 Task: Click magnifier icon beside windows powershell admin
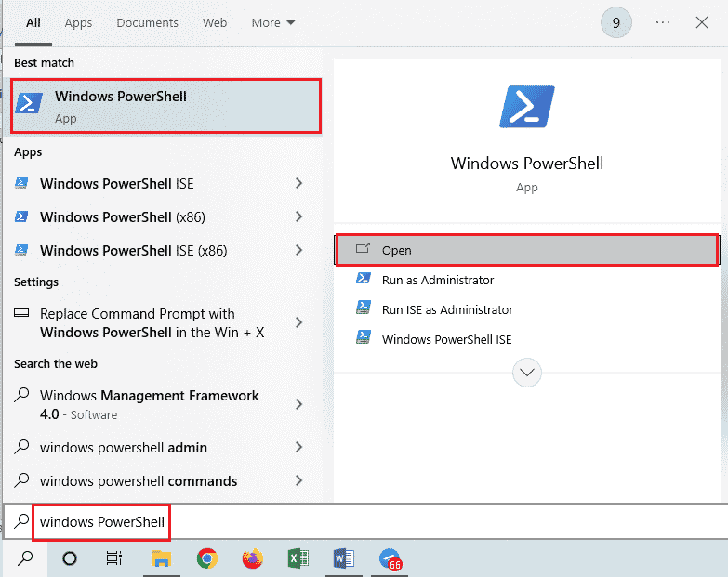coord(21,447)
